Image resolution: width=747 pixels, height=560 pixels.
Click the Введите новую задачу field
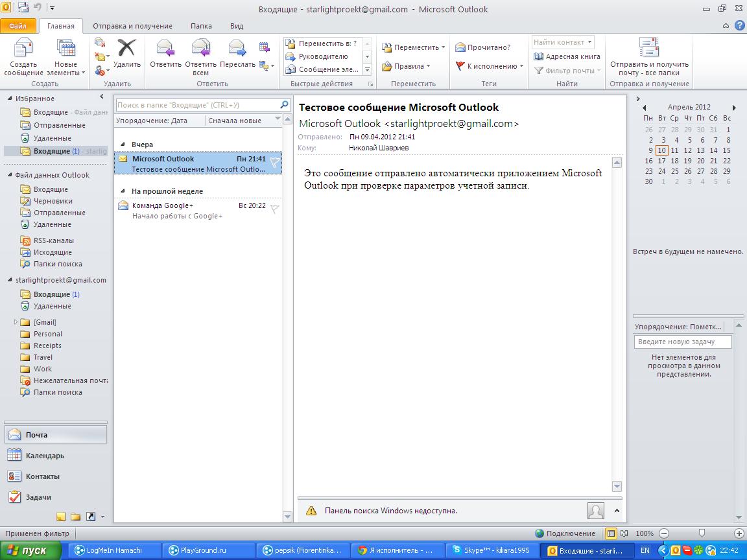click(x=683, y=342)
